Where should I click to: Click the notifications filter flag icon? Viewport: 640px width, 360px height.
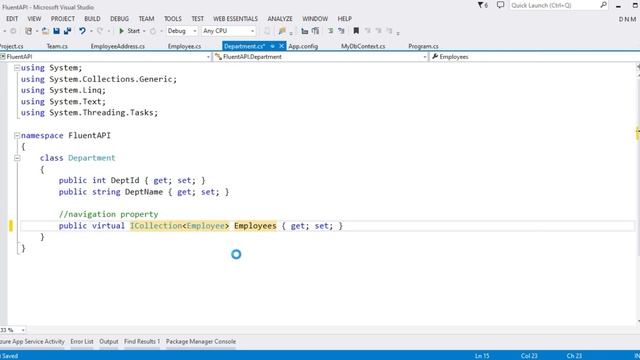click(481, 5)
